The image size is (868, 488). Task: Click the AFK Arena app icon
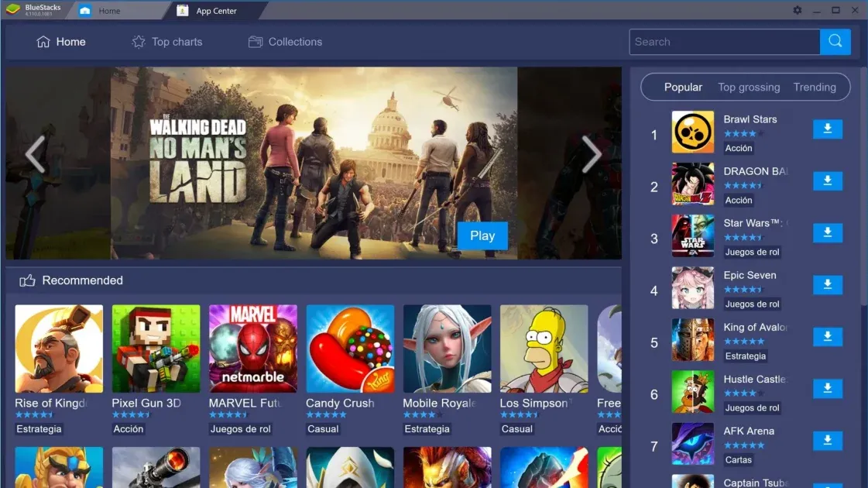692,445
